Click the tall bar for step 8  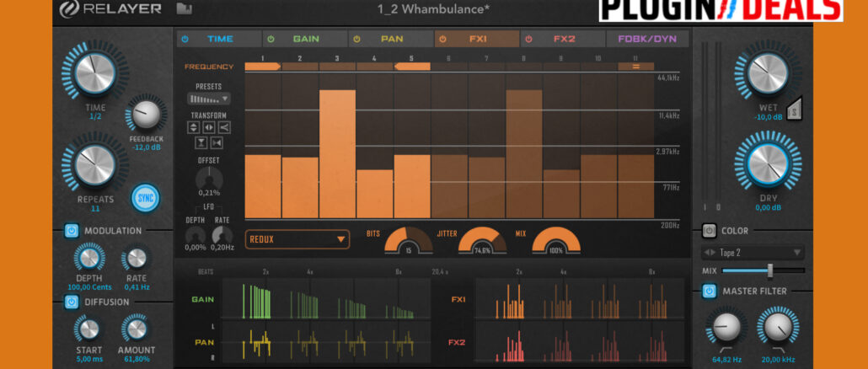click(x=523, y=154)
